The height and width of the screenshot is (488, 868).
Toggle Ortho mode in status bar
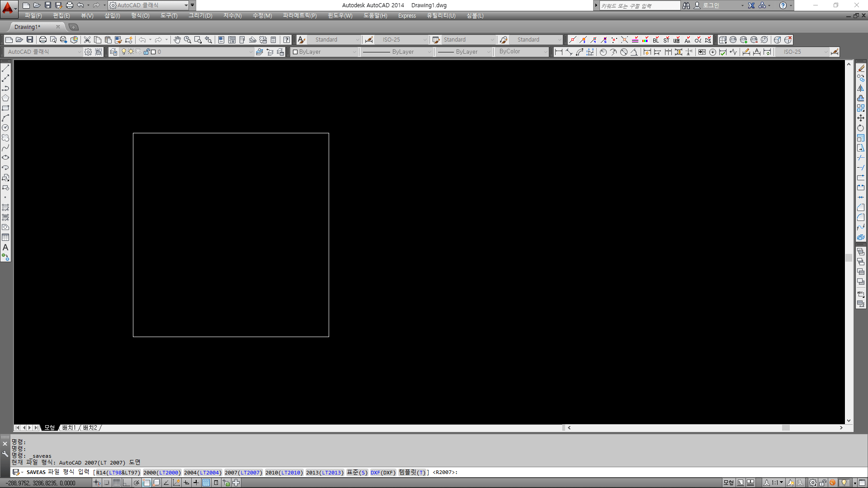pos(127,483)
